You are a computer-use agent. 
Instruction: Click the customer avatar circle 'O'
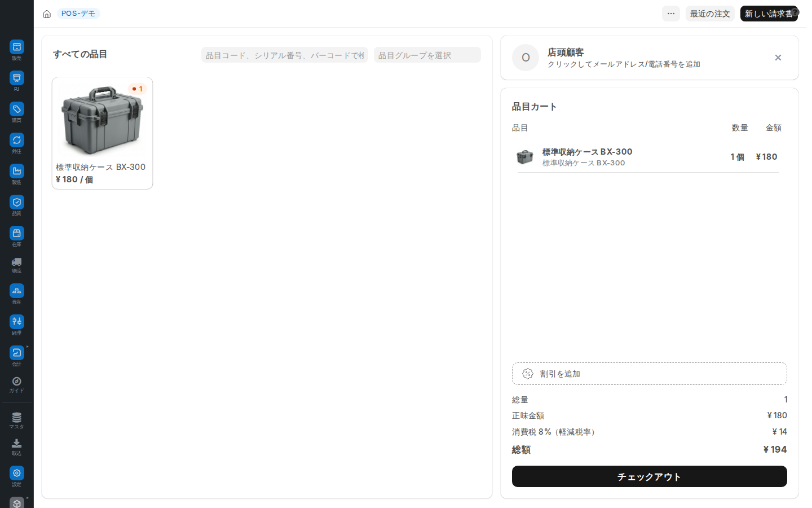526,58
